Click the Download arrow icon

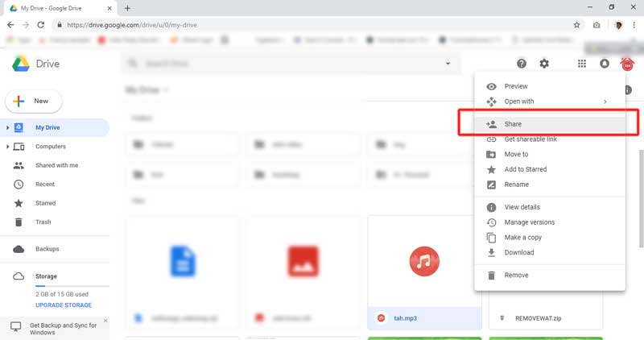click(491, 252)
